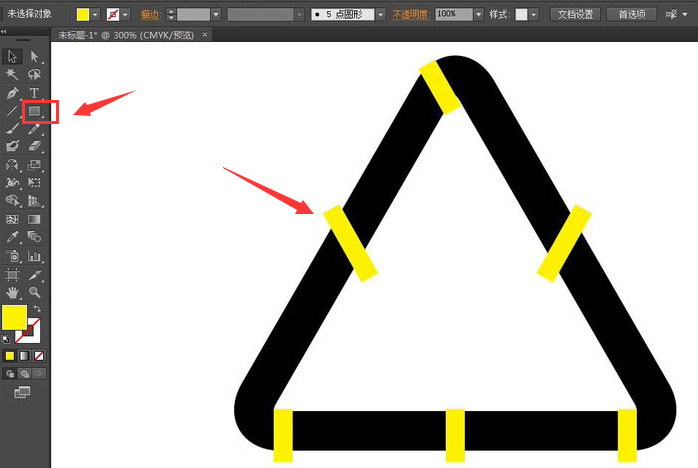The width and height of the screenshot is (698, 468).
Task: Select the Perspective Grid tool
Action: (34, 201)
